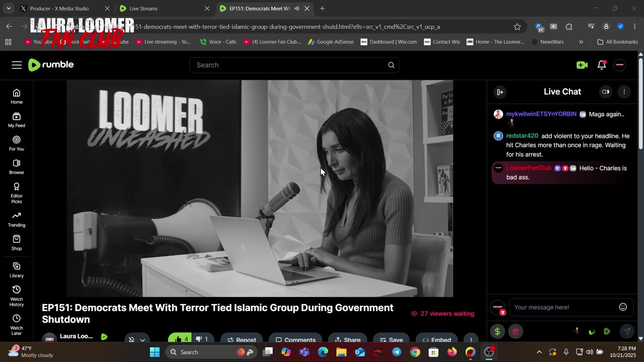Dislike the video with thumbs down
This screenshot has width=644, height=362.
202,339
